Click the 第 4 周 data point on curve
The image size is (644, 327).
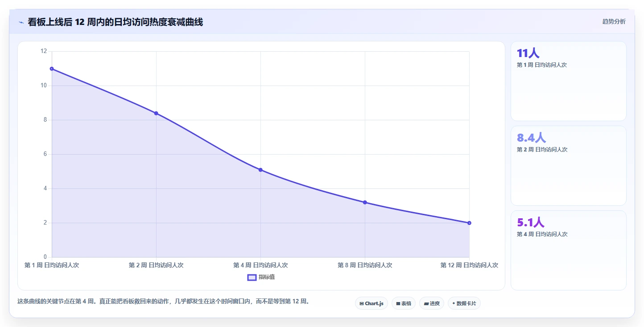point(260,170)
